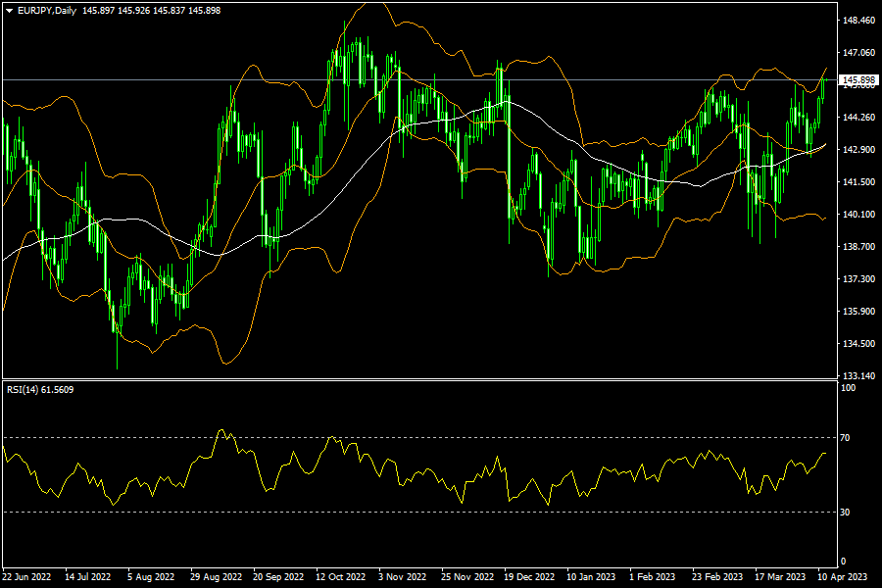Click the 20 Sep 2022 date label
This screenshot has width=882, height=588.
pos(278,577)
